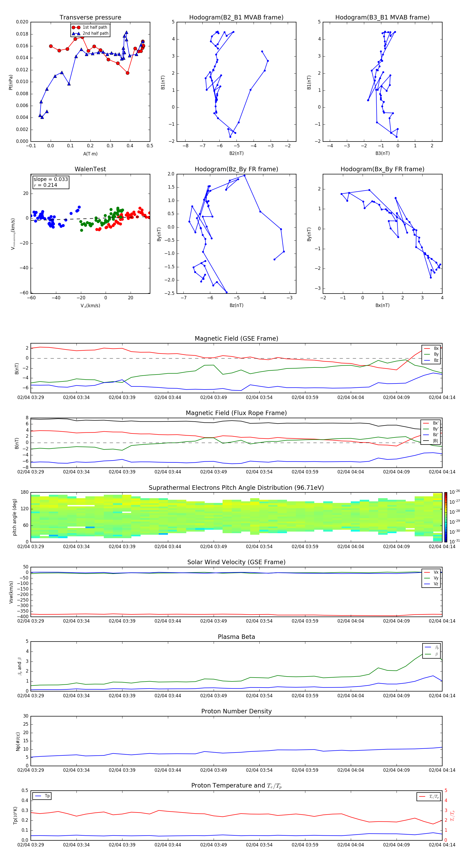Click the 'Proton Number Density' title

[236, 711]
